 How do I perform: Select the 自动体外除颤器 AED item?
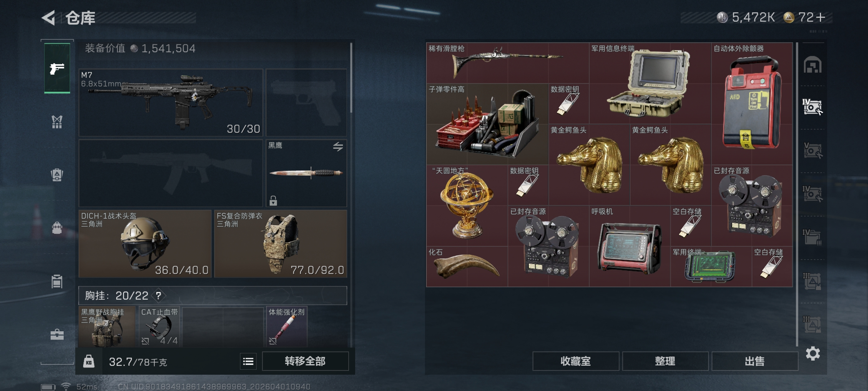pos(752,104)
